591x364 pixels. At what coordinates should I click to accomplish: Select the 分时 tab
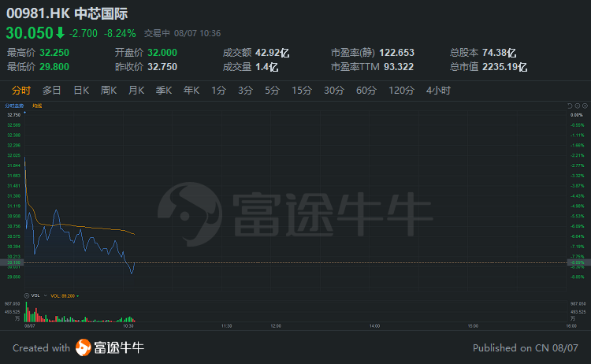point(21,91)
